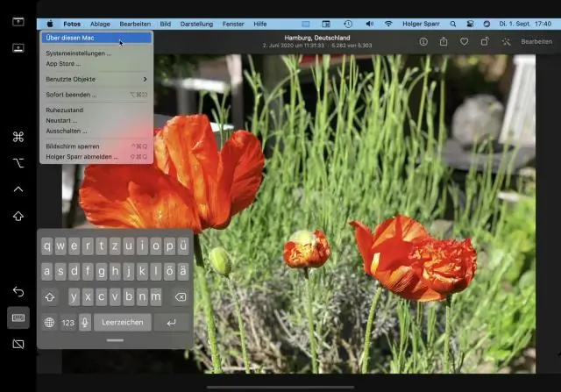Viewport: 561px width, 392px height.
Task: Open the Time Machine menu bar icon
Action: (348, 24)
